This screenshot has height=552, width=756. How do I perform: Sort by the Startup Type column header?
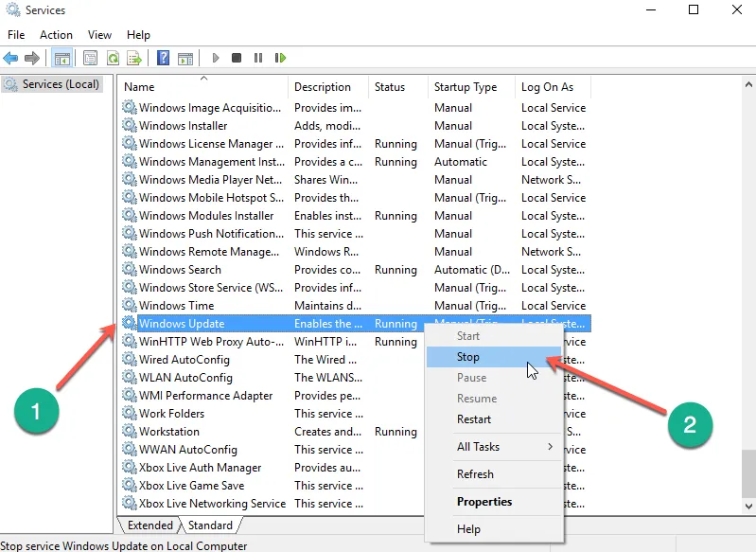point(466,87)
